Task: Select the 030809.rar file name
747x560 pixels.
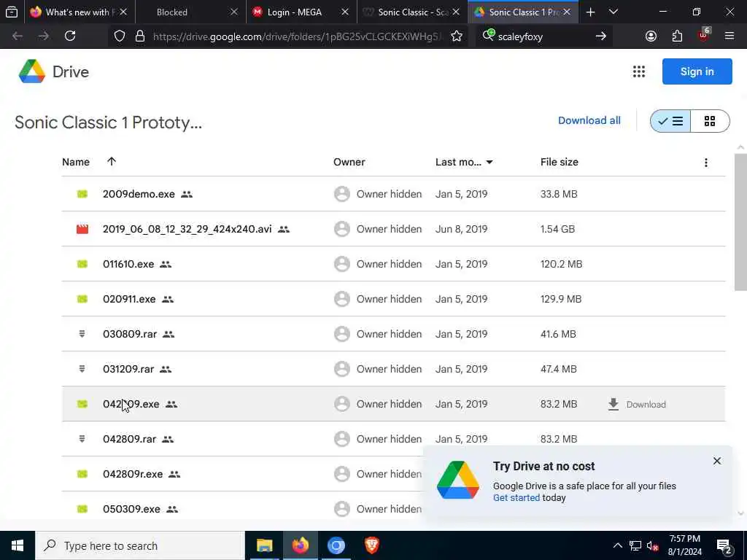Action: (x=130, y=334)
